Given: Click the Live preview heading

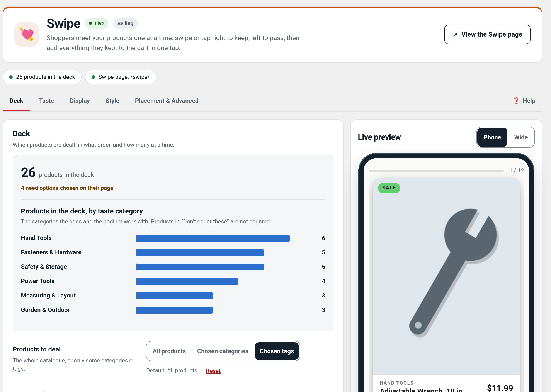Looking at the screenshot, I should (x=379, y=137).
